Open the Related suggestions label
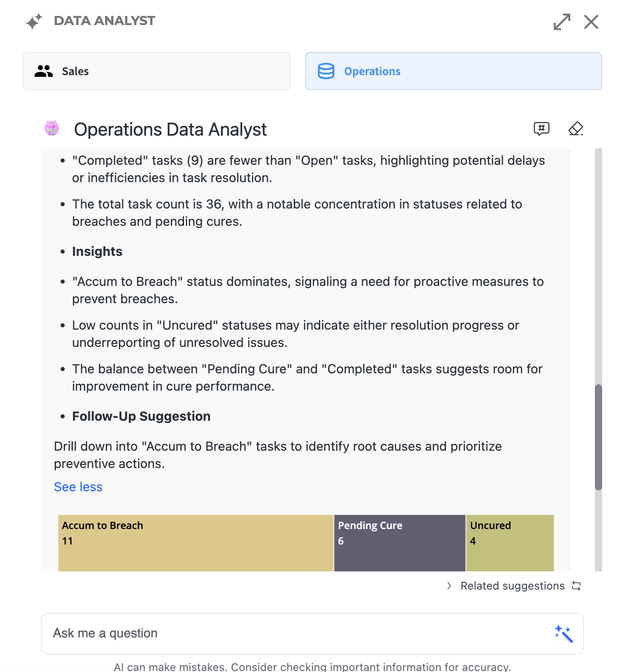Viewport: 624px width, 672px height. coord(512,586)
